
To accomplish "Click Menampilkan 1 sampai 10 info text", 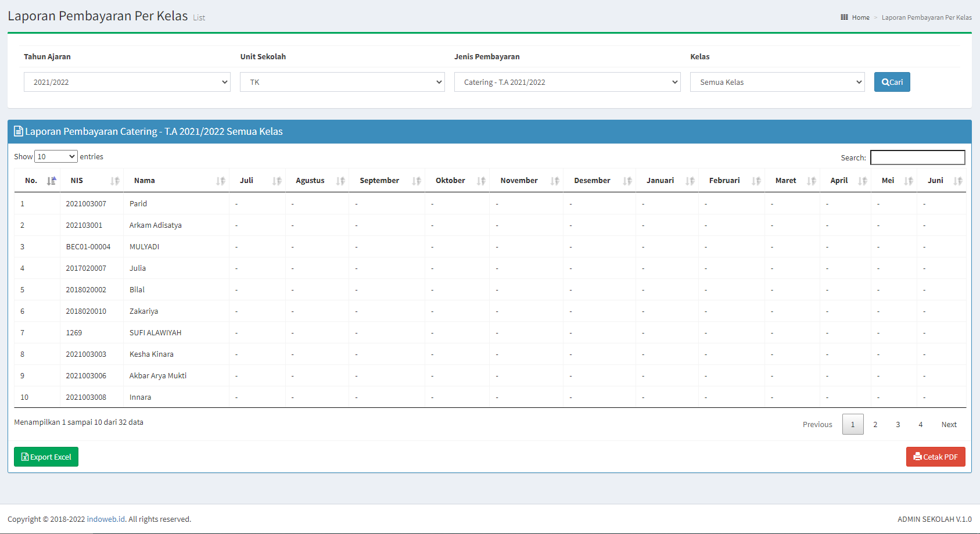I will (78, 422).
